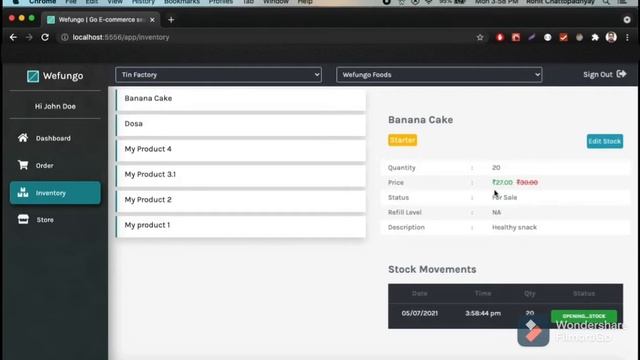This screenshot has width=640, height=360.
Task: Open the Dashboard home icon
Action: point(23,138)
